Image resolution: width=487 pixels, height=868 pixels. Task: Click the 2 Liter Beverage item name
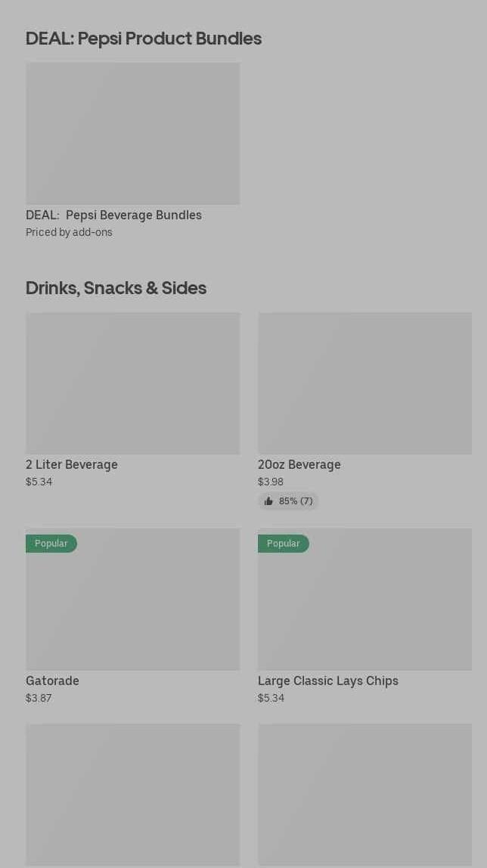(72, 465)
